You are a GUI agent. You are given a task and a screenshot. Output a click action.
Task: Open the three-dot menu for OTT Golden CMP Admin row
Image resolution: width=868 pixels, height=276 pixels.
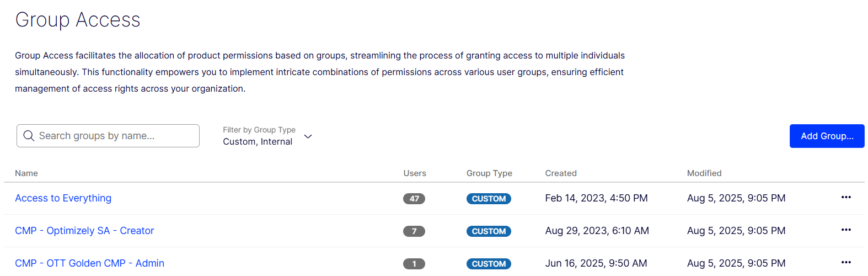(846, 263)
